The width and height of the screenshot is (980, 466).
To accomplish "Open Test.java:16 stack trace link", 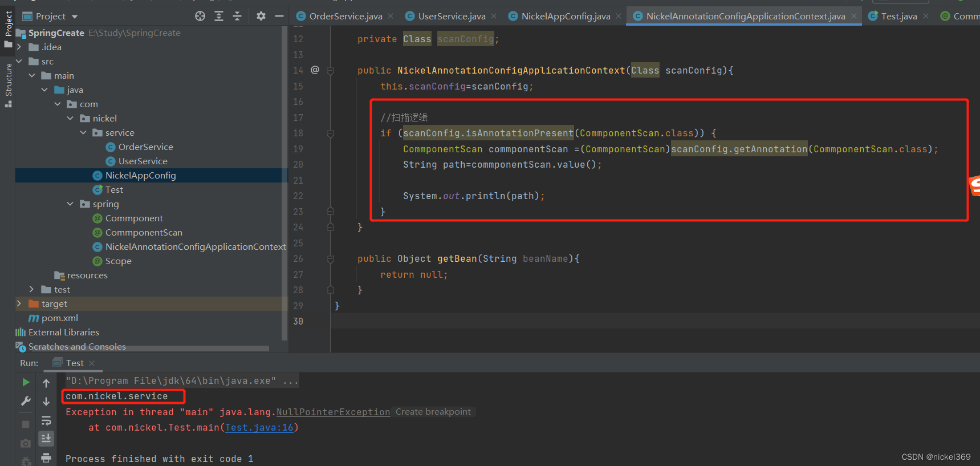I will pos(259,427).
